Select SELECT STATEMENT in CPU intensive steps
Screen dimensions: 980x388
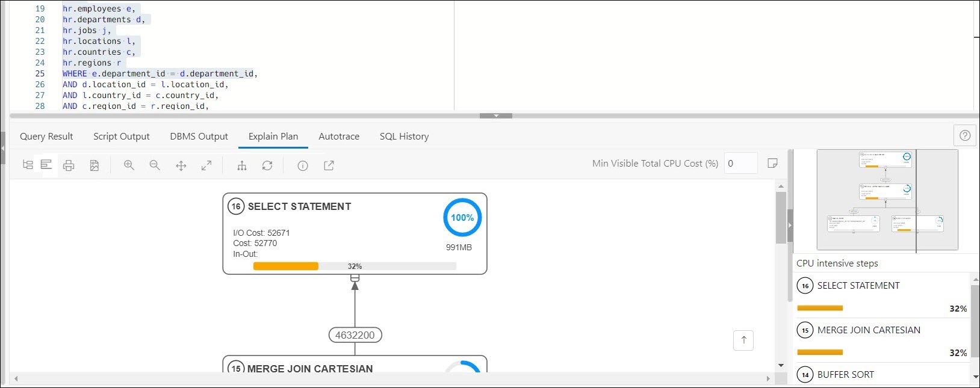tap(858, 286)
